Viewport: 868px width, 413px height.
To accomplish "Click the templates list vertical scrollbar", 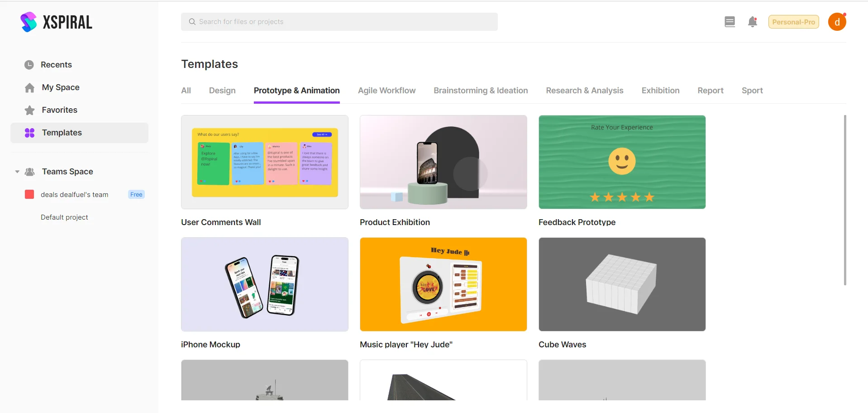I will click(x=845, y=200).
